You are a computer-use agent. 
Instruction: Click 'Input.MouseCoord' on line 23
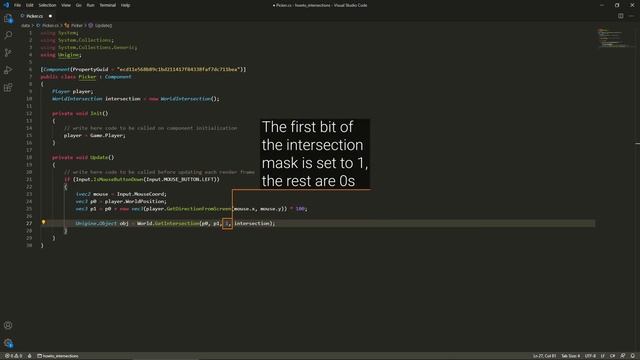[142, 194]
